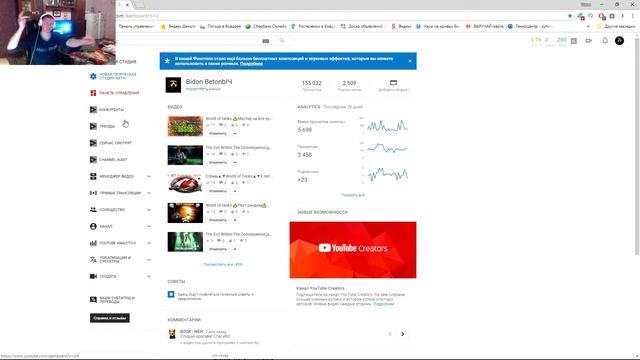Open dropdown arrow beside World of Tanks Мастер edit
This screenshot has width=640, height=360.
[x=235, y=133]
